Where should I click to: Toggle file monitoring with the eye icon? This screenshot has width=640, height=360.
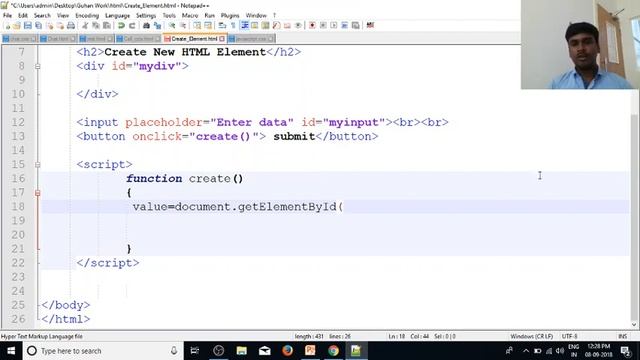pyautogui.click(x=298, y=26)
